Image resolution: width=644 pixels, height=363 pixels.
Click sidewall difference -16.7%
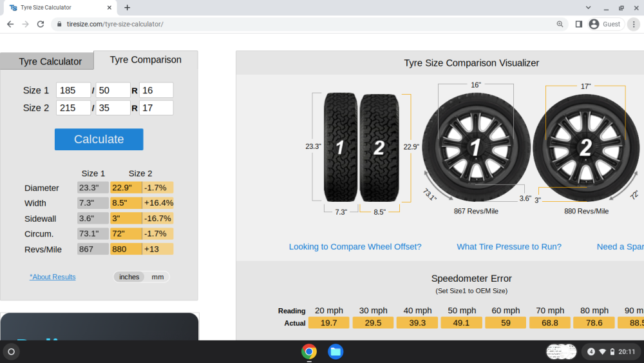158,219
